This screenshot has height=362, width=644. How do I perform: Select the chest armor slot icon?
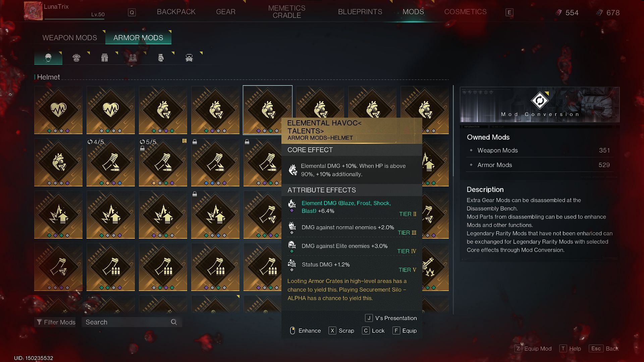click(x=76, y=58)
